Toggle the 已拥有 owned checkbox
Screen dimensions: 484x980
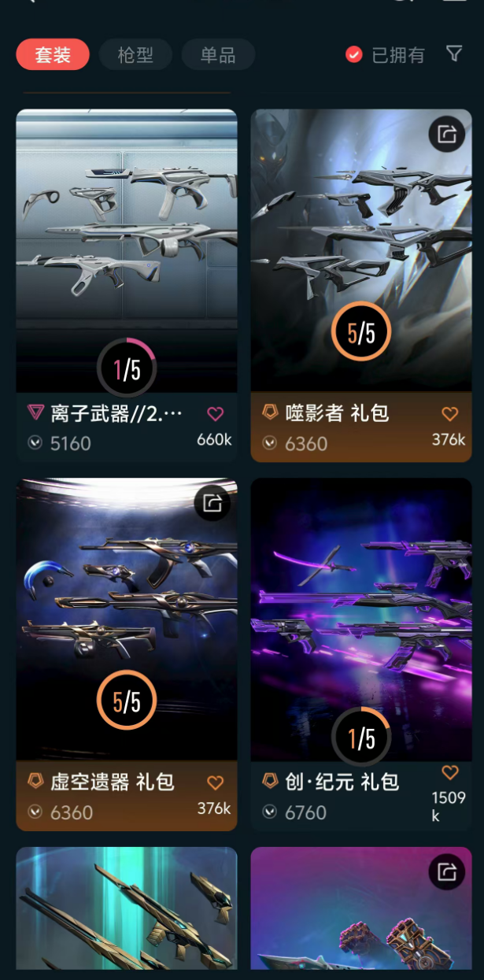(354, 54)
